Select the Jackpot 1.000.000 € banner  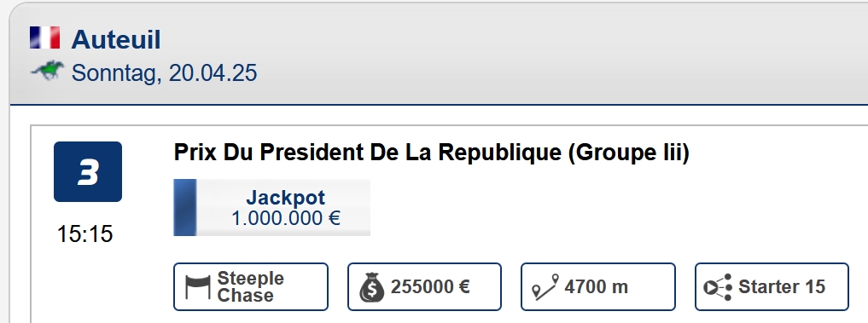click(271, 207)
